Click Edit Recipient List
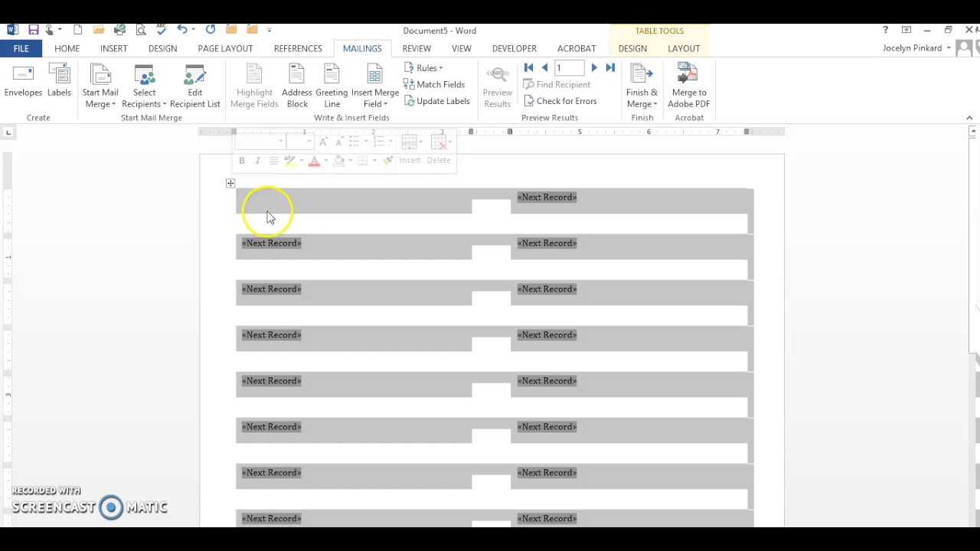This screenshot has width=980, height=551. coord(195,86)
